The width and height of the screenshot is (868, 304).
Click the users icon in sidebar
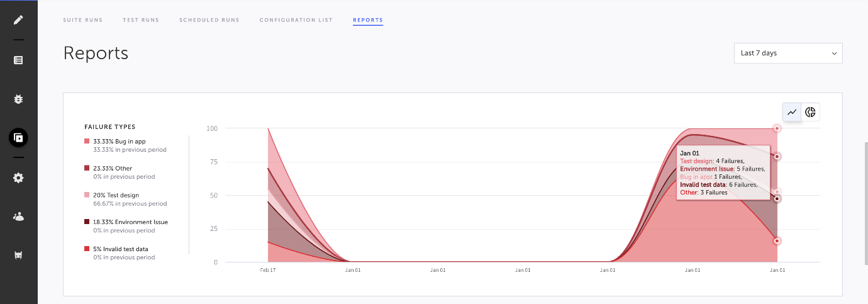[18, 217]
